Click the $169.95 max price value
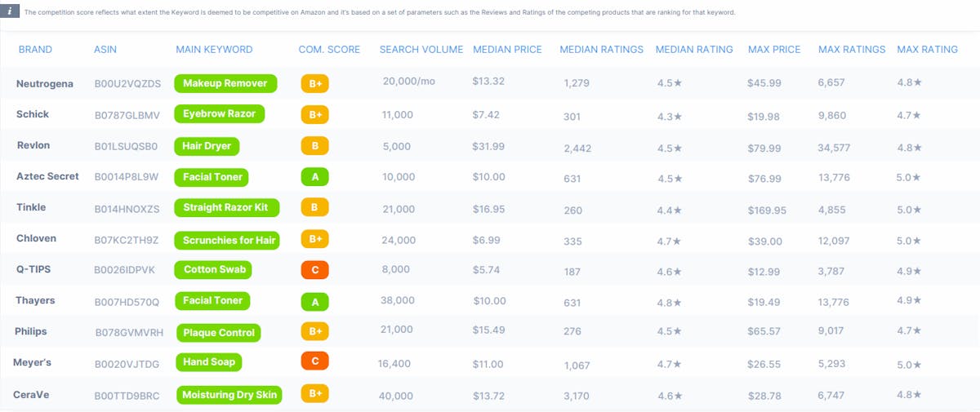This screenshot has width=980, height=412. tap(767, 210)
